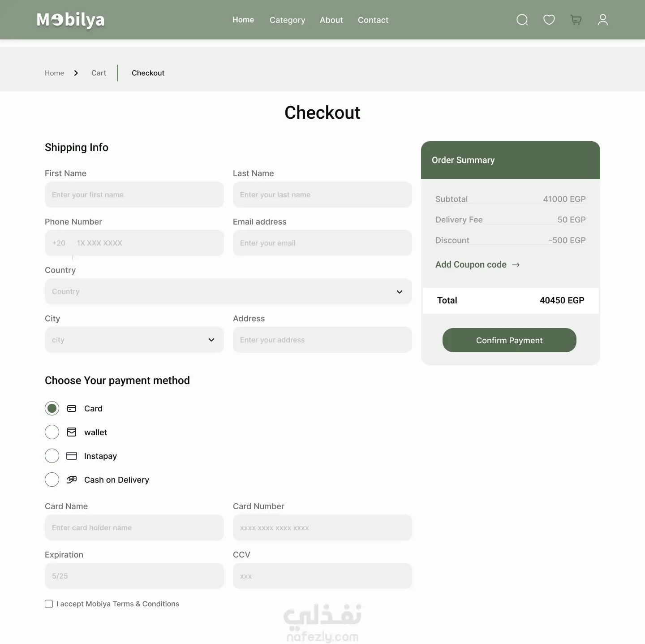The image size is (645, 644).
Task: Click the Shipping Info heading
Action: point(77,147)
